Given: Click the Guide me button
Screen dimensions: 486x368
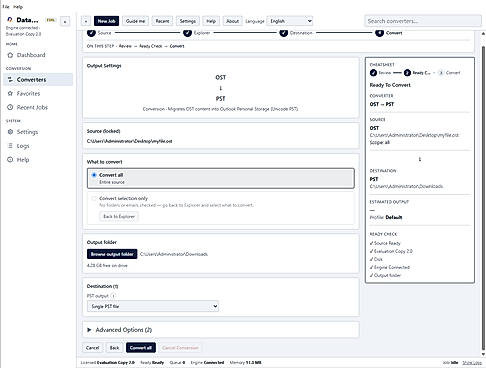Looking at the screenshot, I should tap(135, 21).
